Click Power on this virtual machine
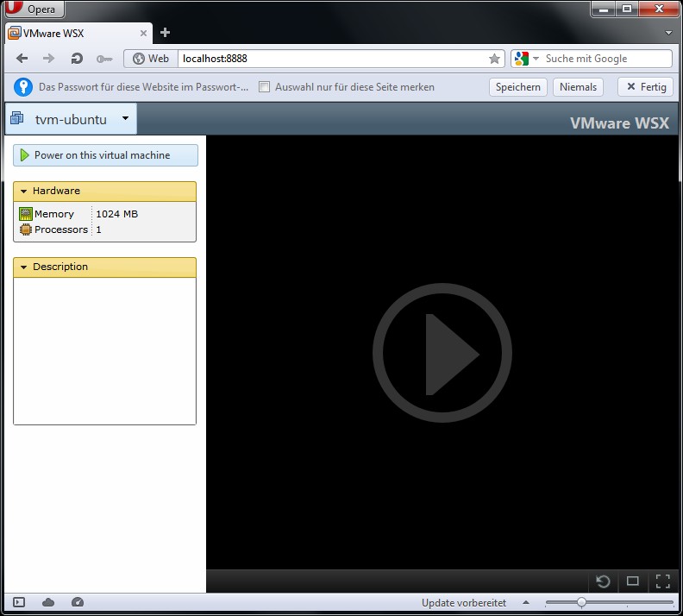Screen dimensions: 683x616 105,155
